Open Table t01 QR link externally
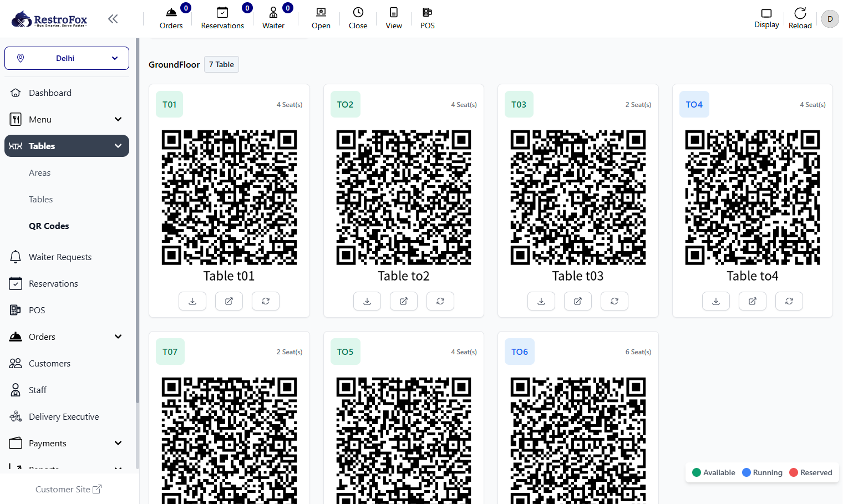Viewport: 843px width, 504px height. click(229, 301)
